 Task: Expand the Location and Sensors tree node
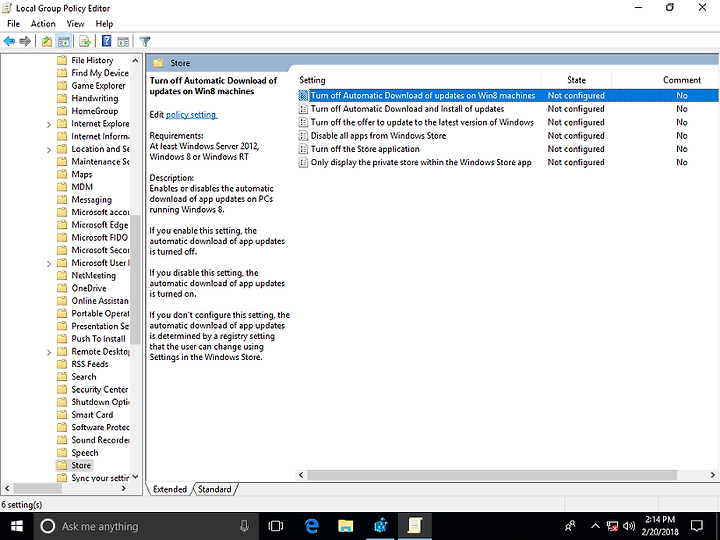point(49,149)
